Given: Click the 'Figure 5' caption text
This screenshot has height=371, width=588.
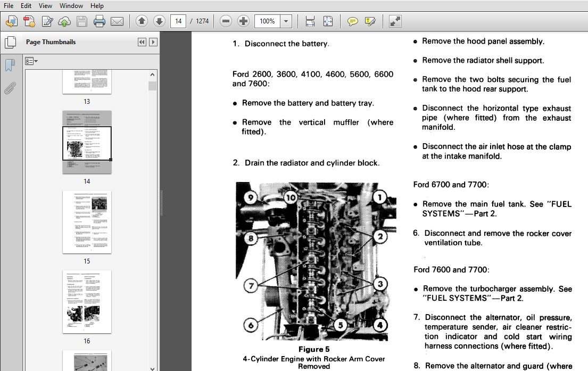Looking at the screenshot, I should pyautogui.click(x=314, y=349).
